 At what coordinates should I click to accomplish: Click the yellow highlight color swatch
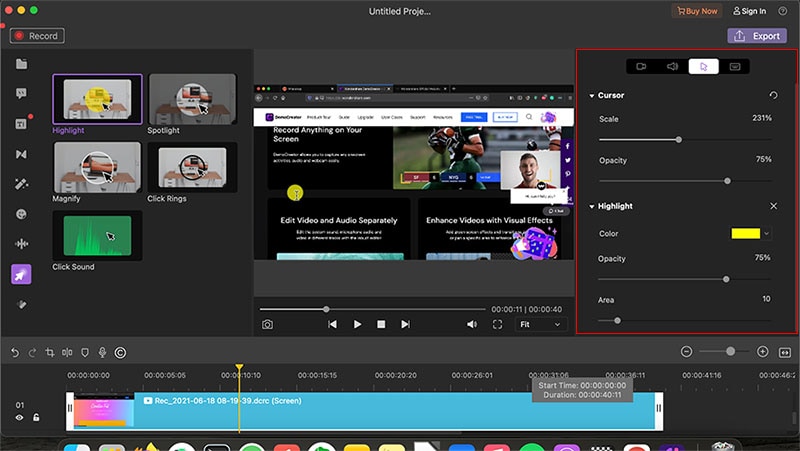(745, 234)
